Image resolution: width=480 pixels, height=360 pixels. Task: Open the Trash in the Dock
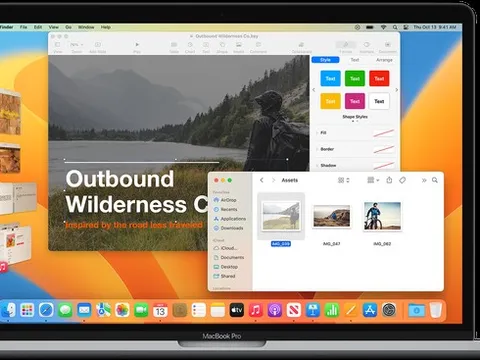(x=436, y=310)
